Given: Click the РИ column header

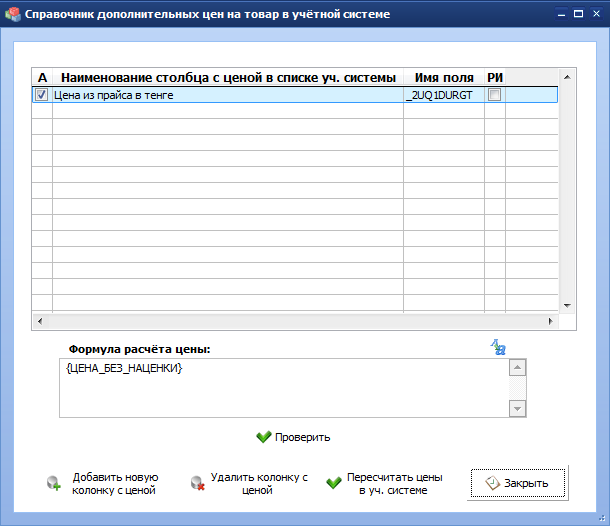Looking at the screenshot, I should click(x=495, y=77).
